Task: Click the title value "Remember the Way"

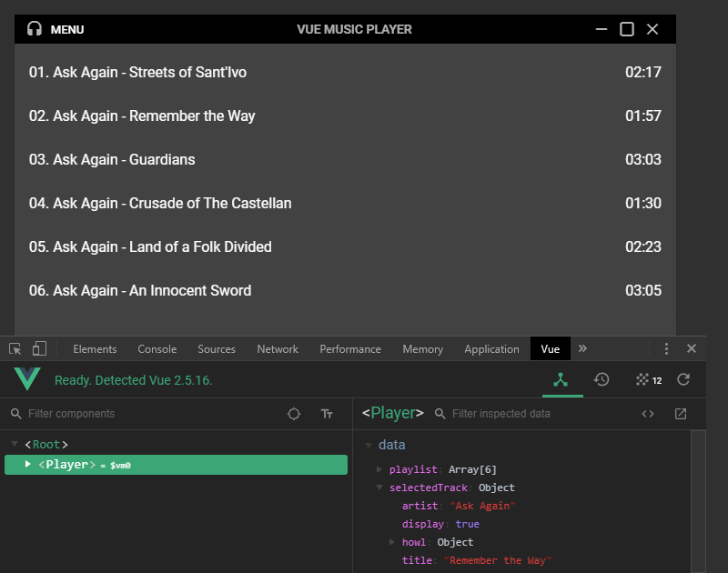Action: 497,560
